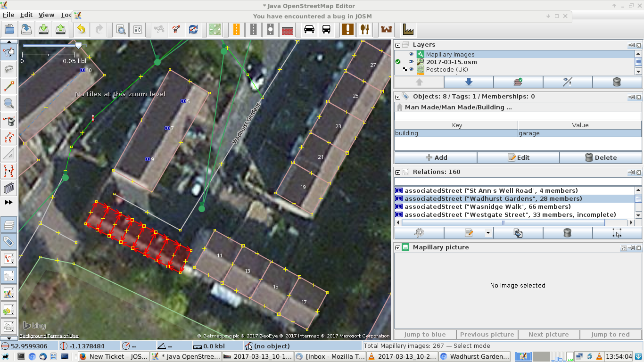Click the Upload data toolbar icon
644x362 pixels.
[61, 29]
